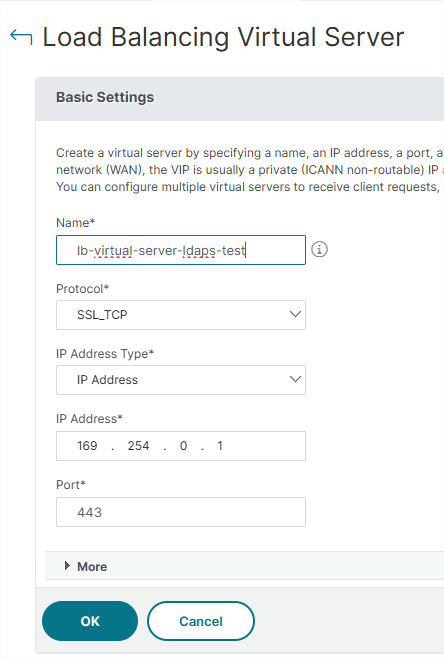The width and height of the screenshot is (444, 658).
Task: Go back using the left arrow icon
Action: coord(21,37)
